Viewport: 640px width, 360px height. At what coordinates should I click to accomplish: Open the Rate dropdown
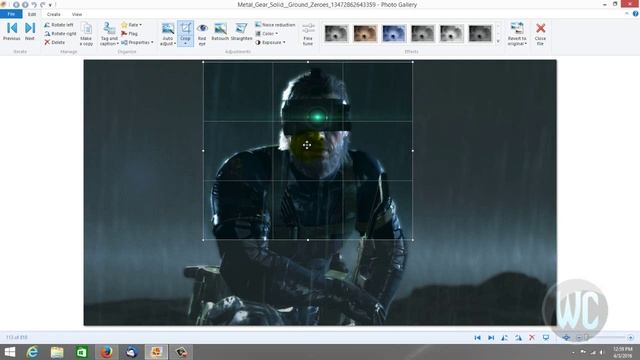click(x=131, y=25)
